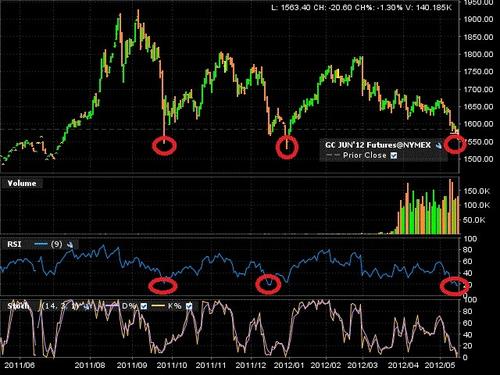Click the 2011/06 date axis label
Image resolution: width=500 pixels, height=375 pixels.
20,365
